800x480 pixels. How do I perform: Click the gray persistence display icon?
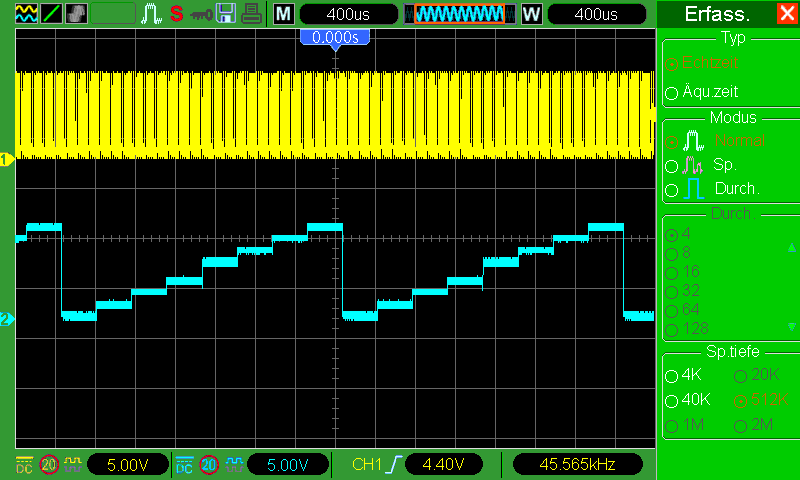76,14
